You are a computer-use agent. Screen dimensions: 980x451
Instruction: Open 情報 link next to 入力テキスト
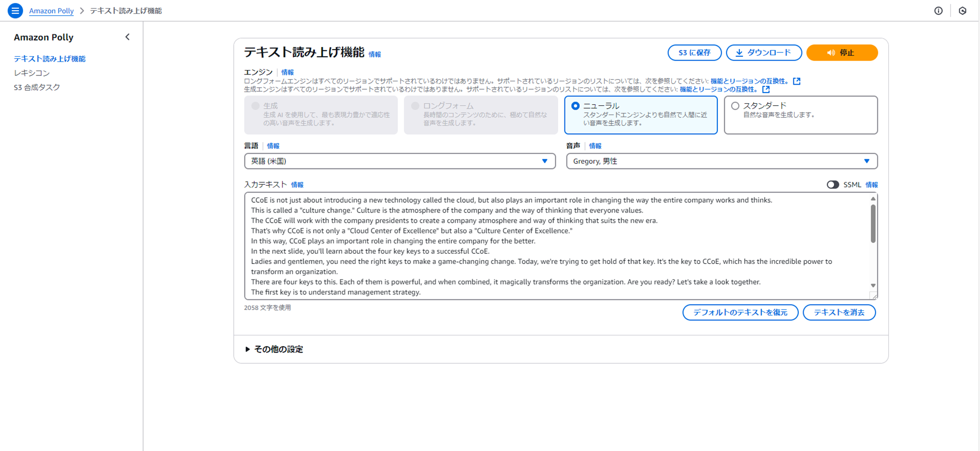coord(297,185)
